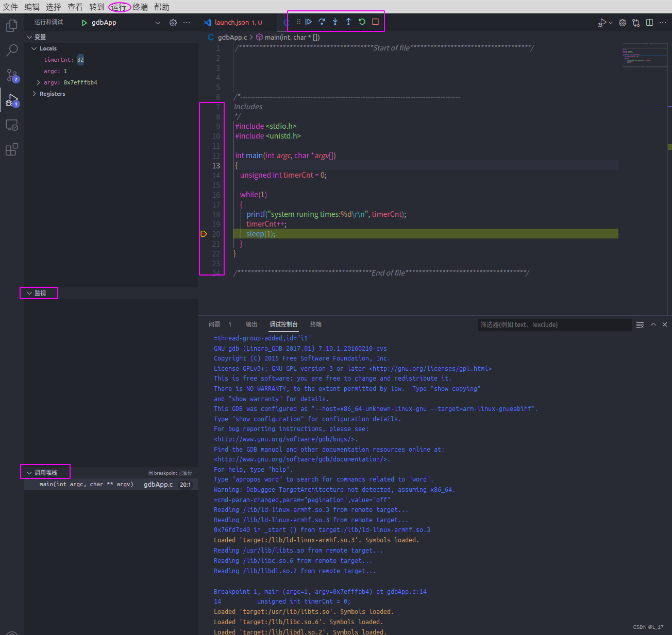Screen dimensions: 672x635
Task: Collapse the 调用堆栈 call stack section
Action: (x=29, y=473)
